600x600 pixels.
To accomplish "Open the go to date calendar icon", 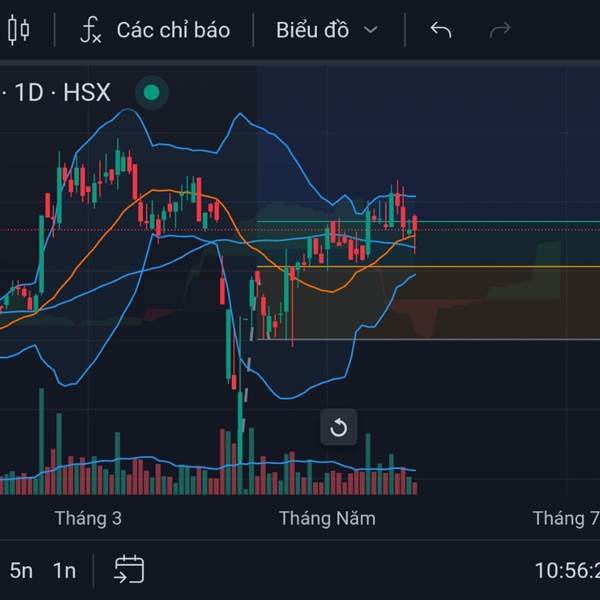I will 129,569.
